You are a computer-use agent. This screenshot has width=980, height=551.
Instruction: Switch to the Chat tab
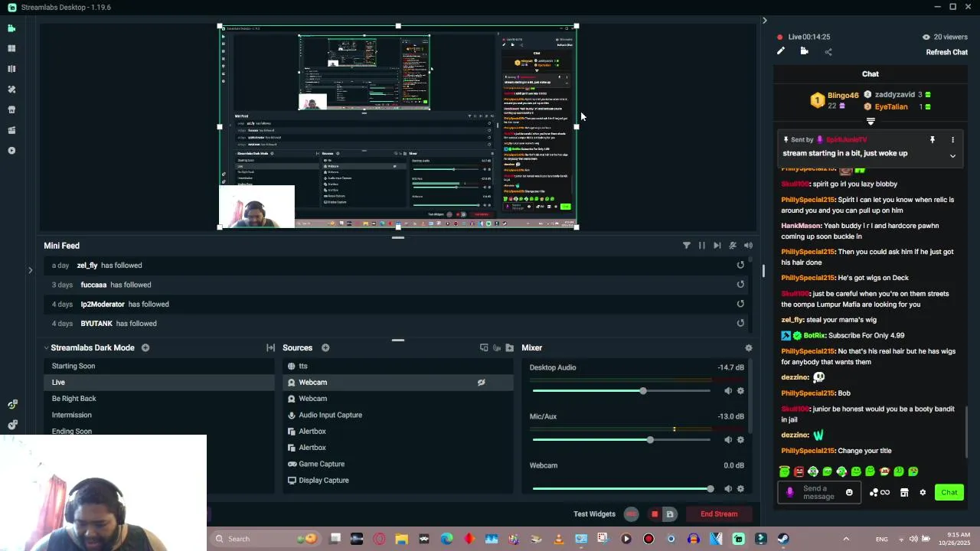pos(871,74)
